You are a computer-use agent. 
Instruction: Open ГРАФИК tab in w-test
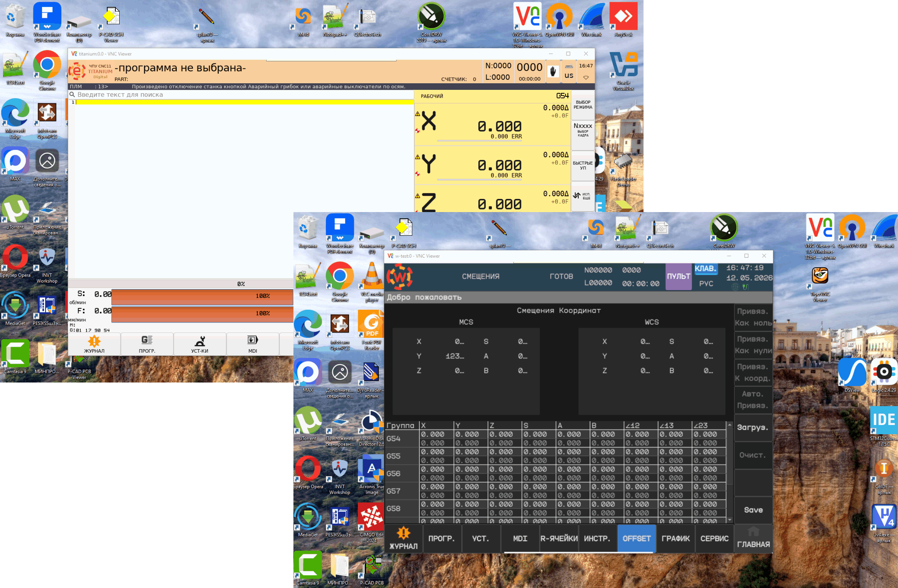(x=676, y=538)
